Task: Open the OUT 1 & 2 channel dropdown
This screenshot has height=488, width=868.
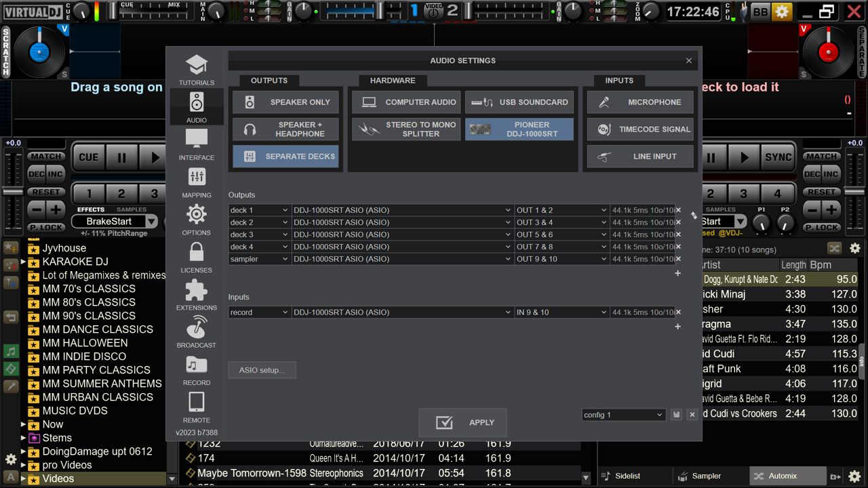Action: [562, 210]
